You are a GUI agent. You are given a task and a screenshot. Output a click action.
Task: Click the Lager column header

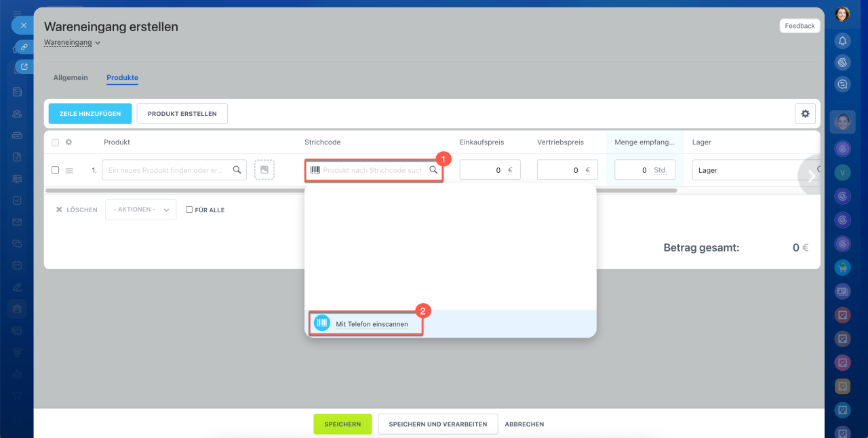[x=702, y=142]
